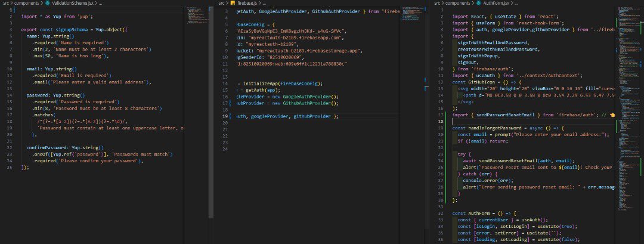This screenshot has height=244, width=644.
Task: Click 'signInWithEmailAndPassword,' import line
Action: coord(493,43)
